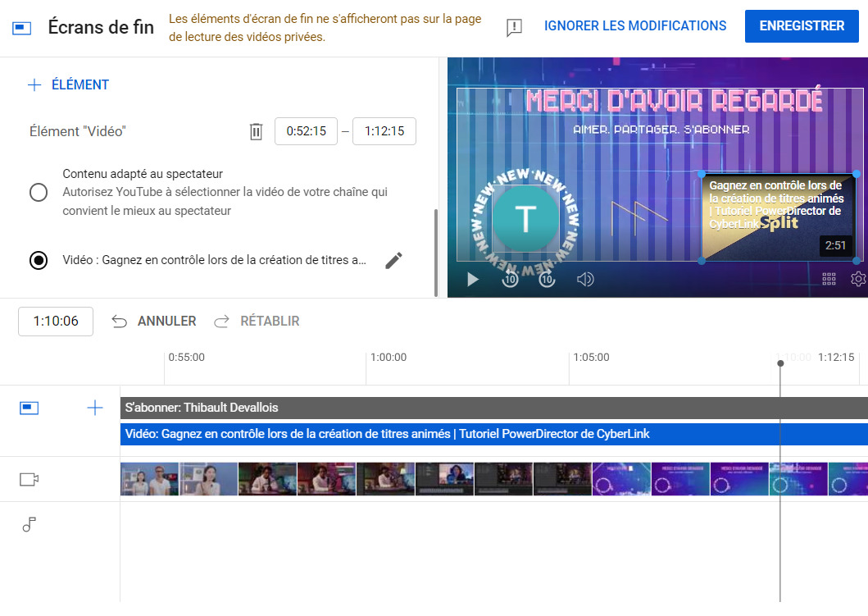Click the video track camera icon
The width and height of the screenshot is (868, 616).
coord(29,479)
